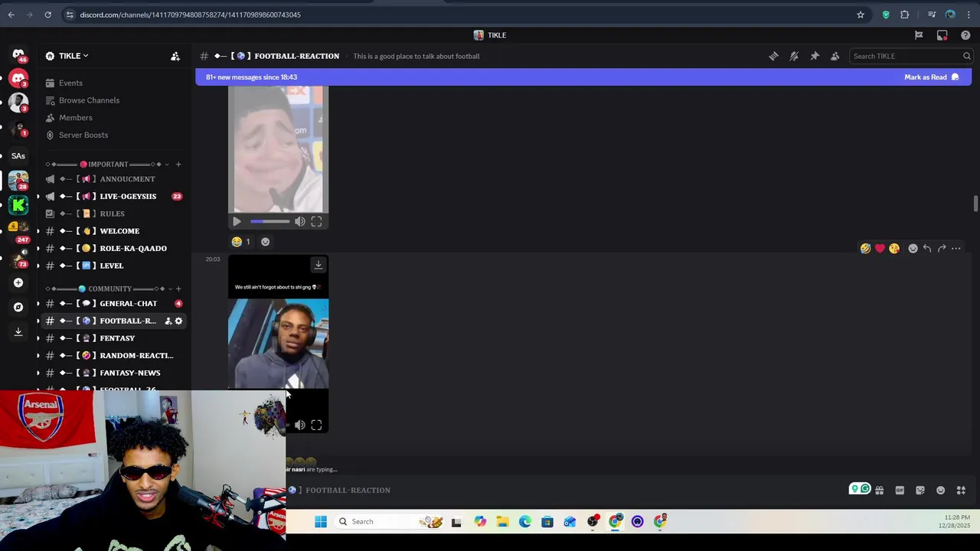Click the checkpoint flag icon in title bar

coord(919,35)
